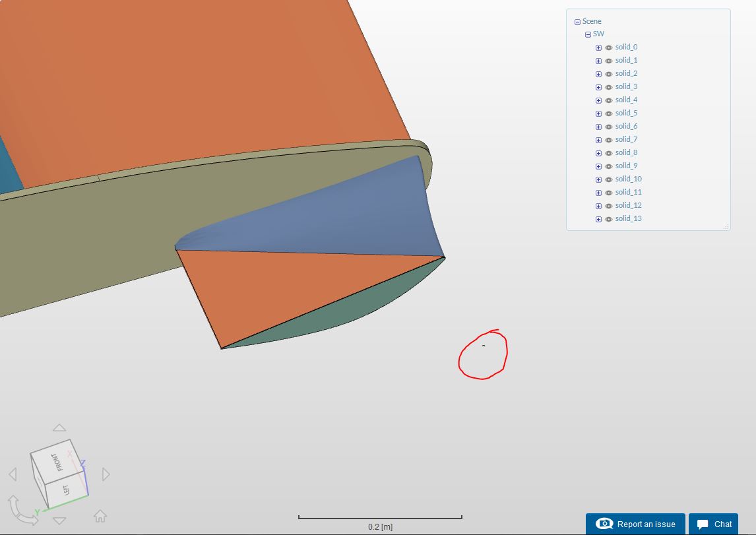The width and height of the screenshot is (756, 535).
Task: Expand the solid_2 node
Action: 598,74
